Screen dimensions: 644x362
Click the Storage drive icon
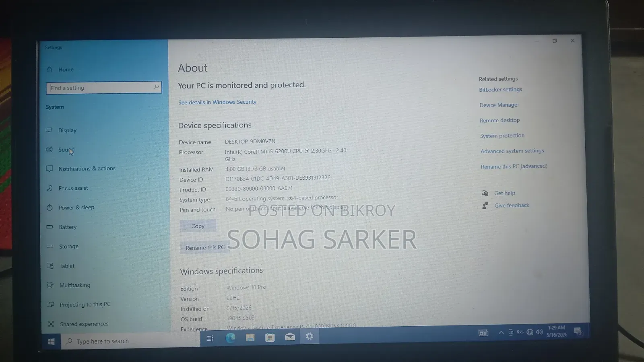(x=50, y=246)
